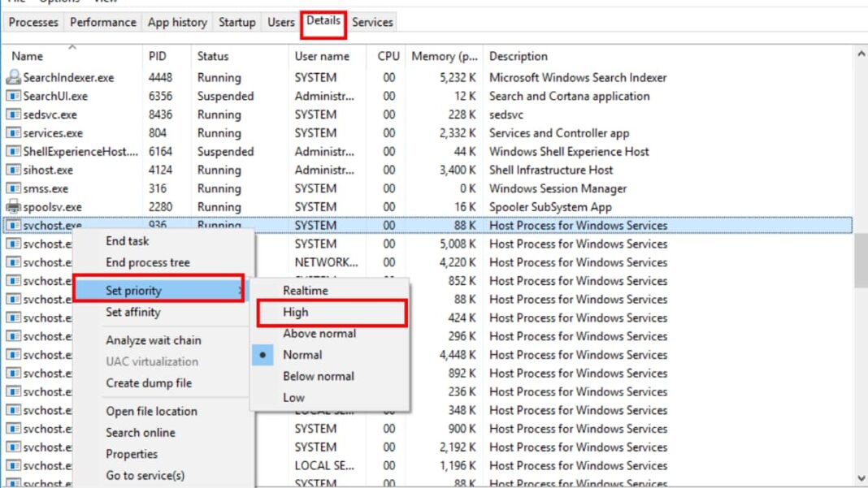Open the Services tab

pyautogui.click(x=372, y=22)
